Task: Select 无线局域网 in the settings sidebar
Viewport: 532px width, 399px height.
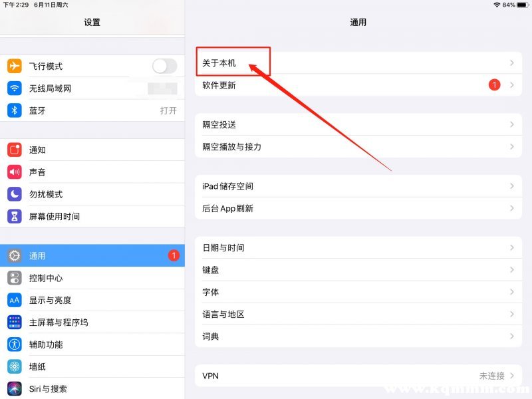Action: [x=92, y=88]
